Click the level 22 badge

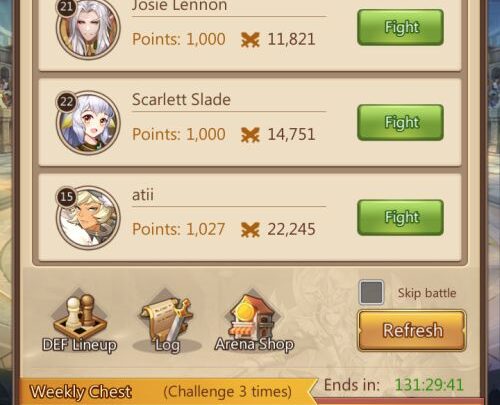pyautogui.click(x=66, y=101)
